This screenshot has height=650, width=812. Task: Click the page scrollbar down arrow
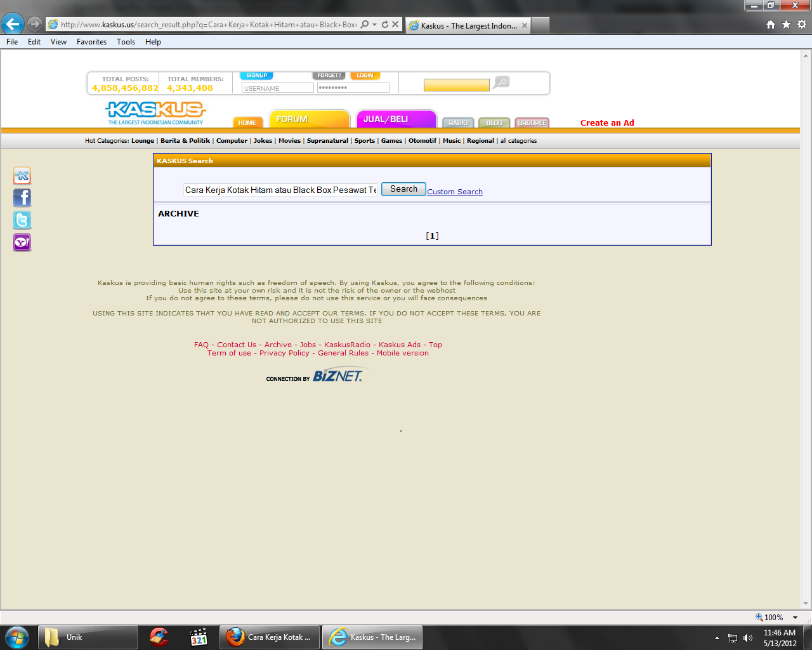coord(806,604)
